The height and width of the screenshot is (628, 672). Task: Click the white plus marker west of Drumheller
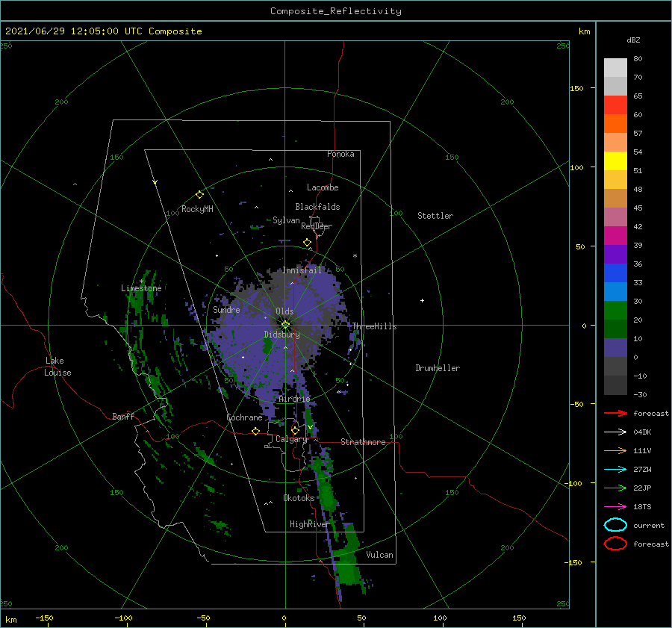click(x=422, y=300)
